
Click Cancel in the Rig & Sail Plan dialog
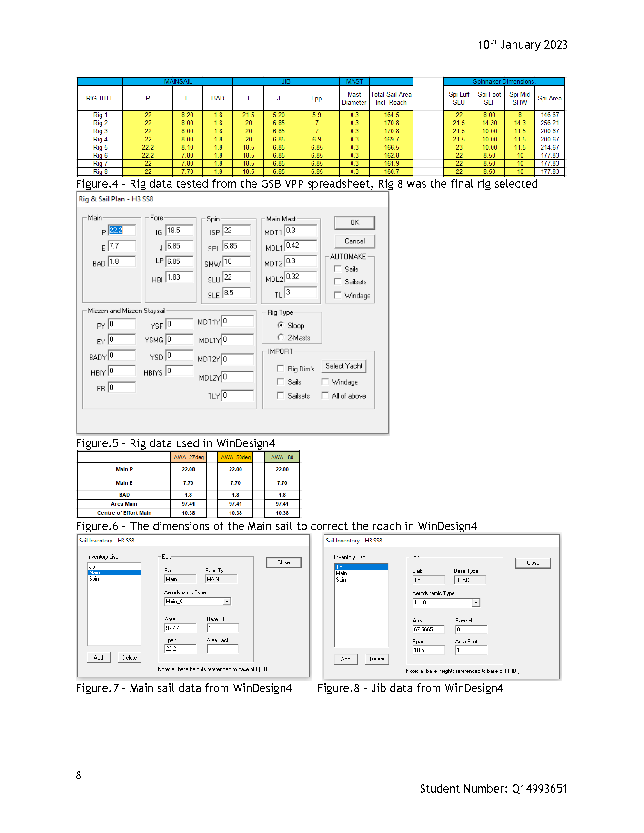coord(354,241)
